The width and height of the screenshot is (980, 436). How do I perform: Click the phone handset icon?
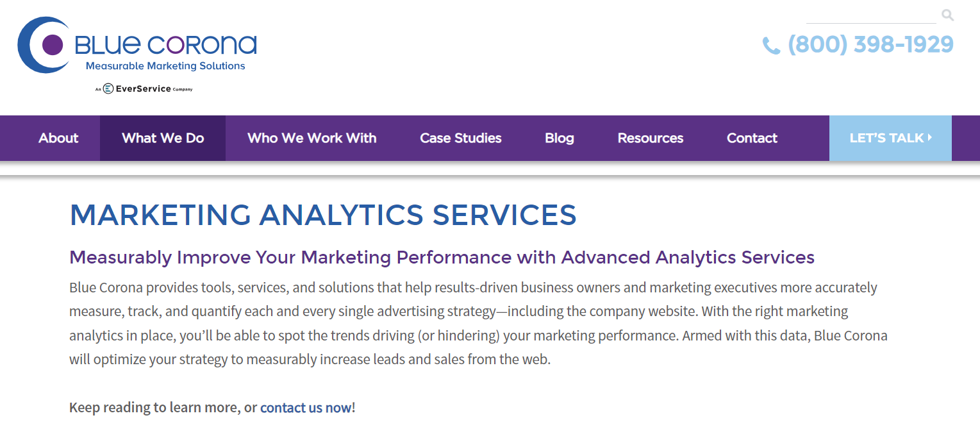[771, 46]
